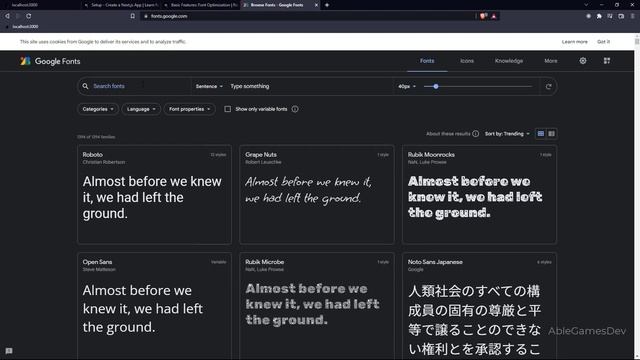Open the browser extensions puzzle icon
The image size is (640, 360).
(x=599, y=16)
